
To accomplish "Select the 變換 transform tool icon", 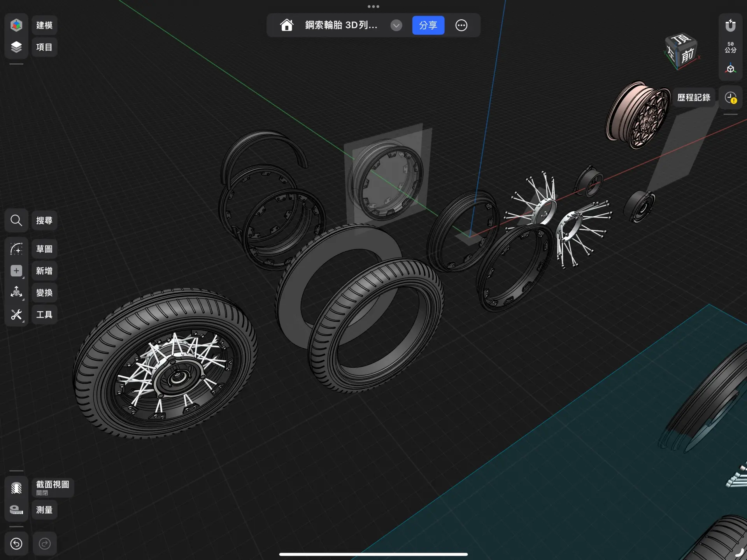I will pyautogui.click(x=16, y=293).
